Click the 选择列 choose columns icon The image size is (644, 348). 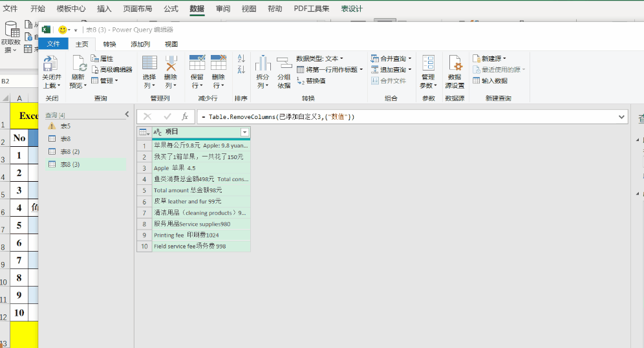point(149,63)
